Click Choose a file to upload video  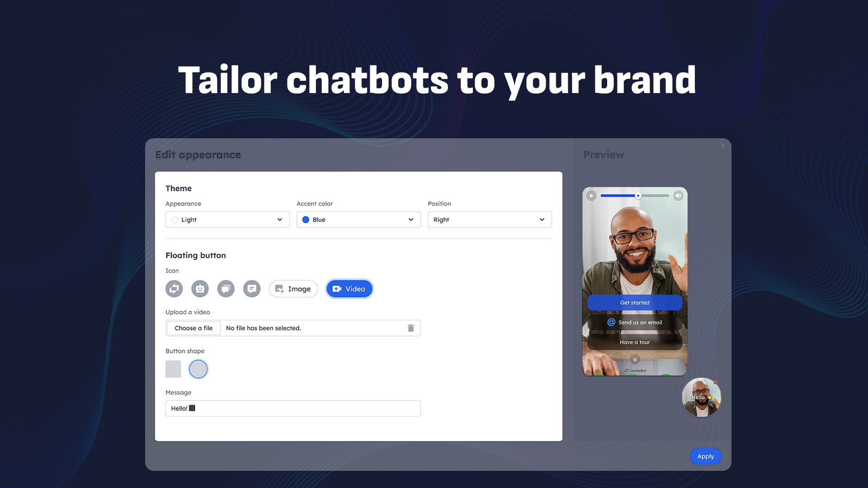(193, 328)
